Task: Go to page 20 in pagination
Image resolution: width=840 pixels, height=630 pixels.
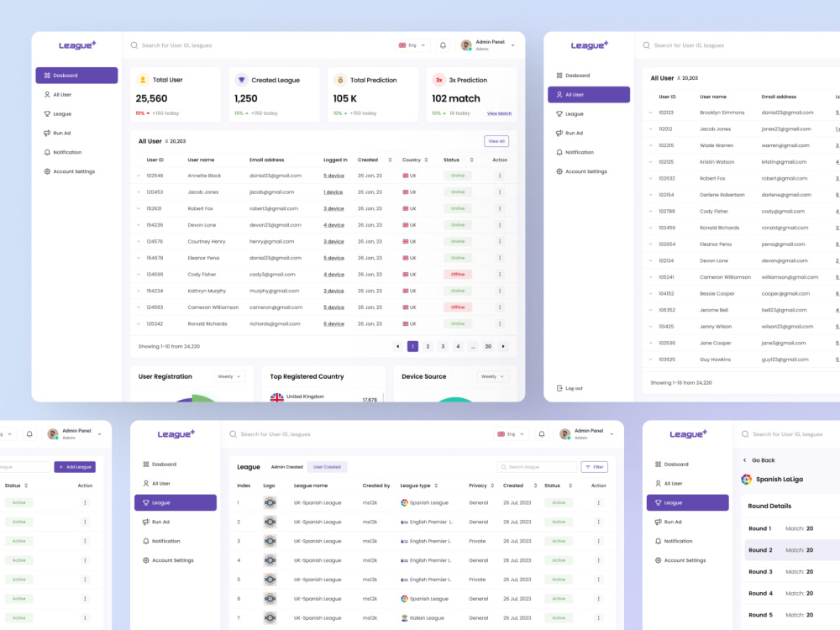Action: coord(488,347)
